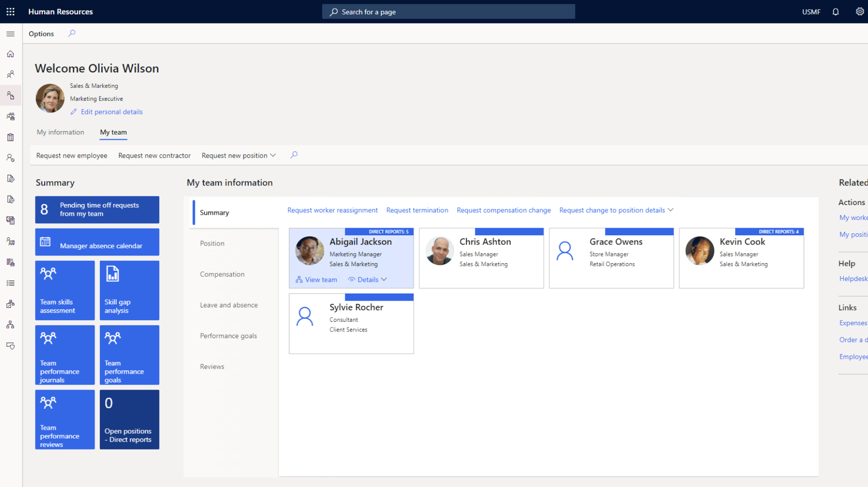Open the settings gear icon
The width and height of the screenshot is (868, 487).
860,12
